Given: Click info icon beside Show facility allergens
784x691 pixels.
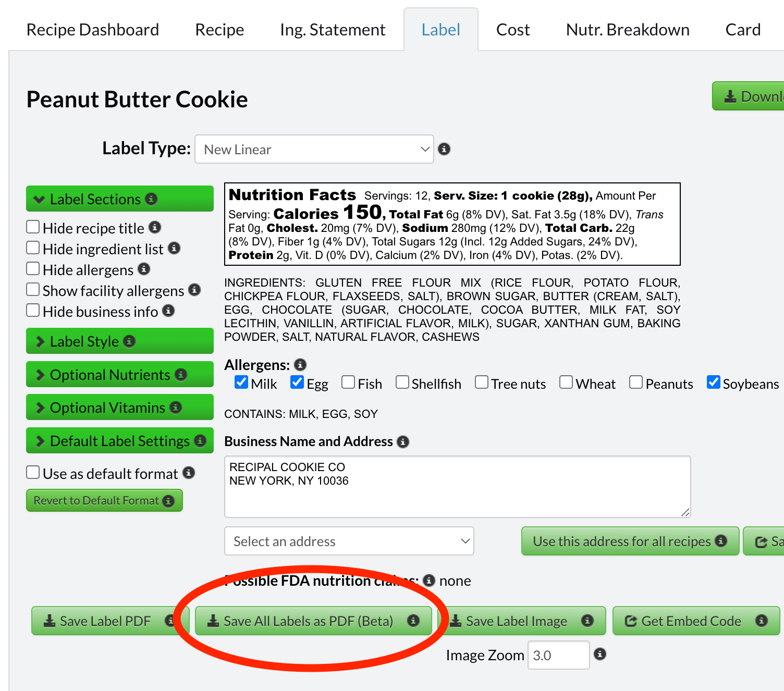Looking at the screenshot, I should [194, 290].
